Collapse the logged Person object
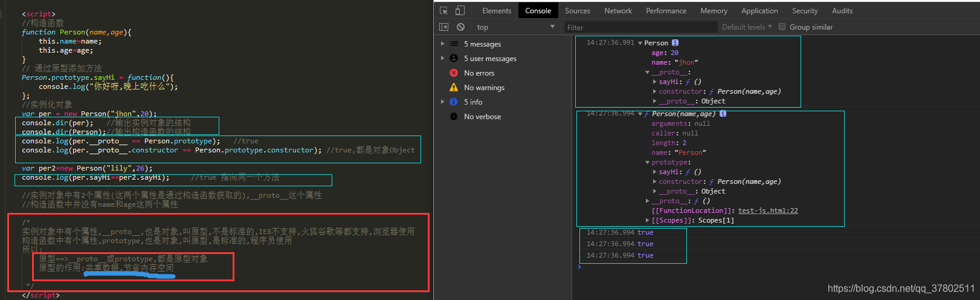 pos(640,43)
